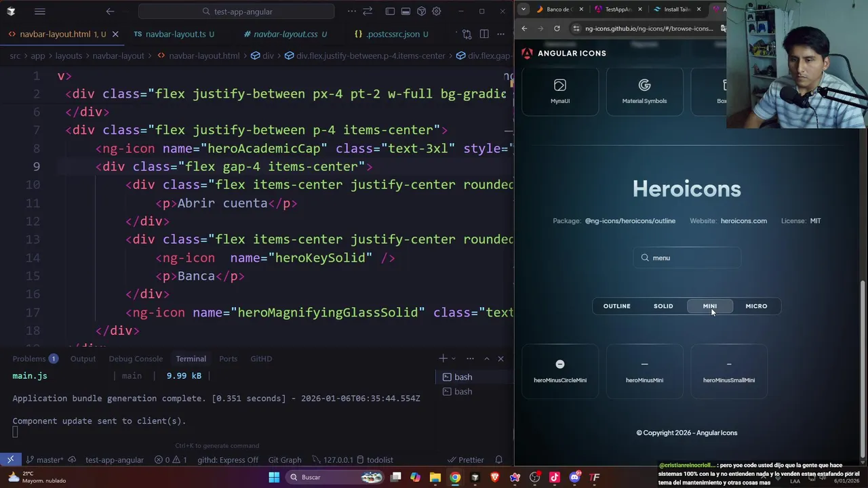Click the ng-icons.github.io address bar
Image resolution: width=868 pixels, height=488 pixels.
coord(648,28)
